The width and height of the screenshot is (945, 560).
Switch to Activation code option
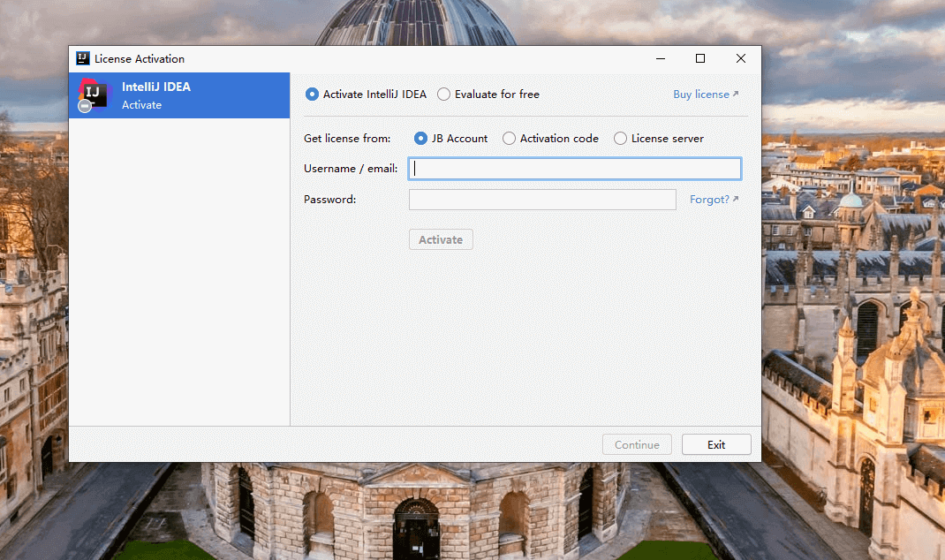[x=509, y=139]
